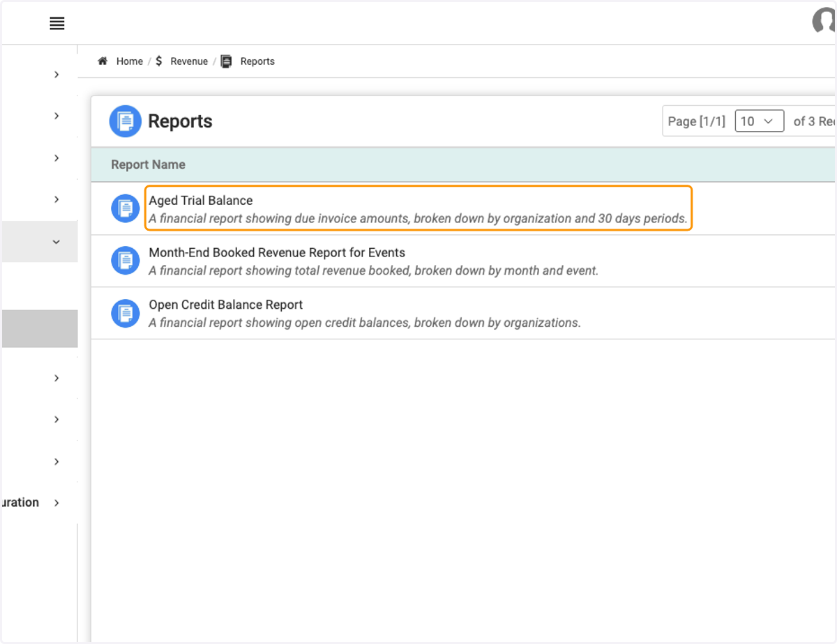Open the hamburger navigation menu

click(x=57, y=24)
